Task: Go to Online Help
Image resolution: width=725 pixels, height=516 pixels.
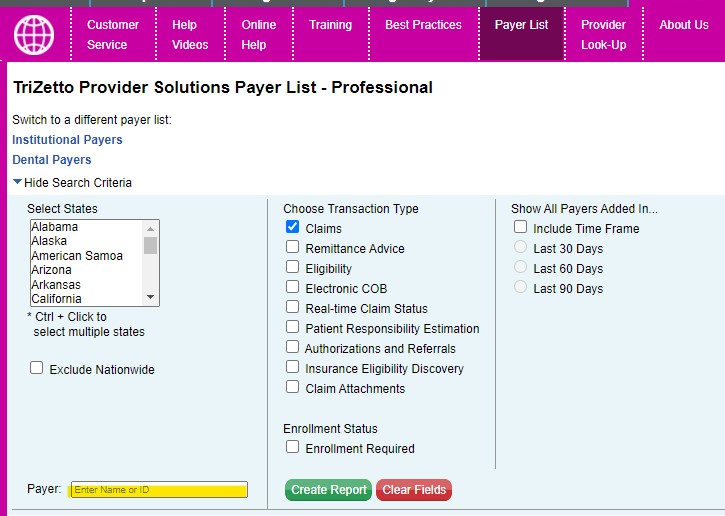Action: [x=258, y=35]
